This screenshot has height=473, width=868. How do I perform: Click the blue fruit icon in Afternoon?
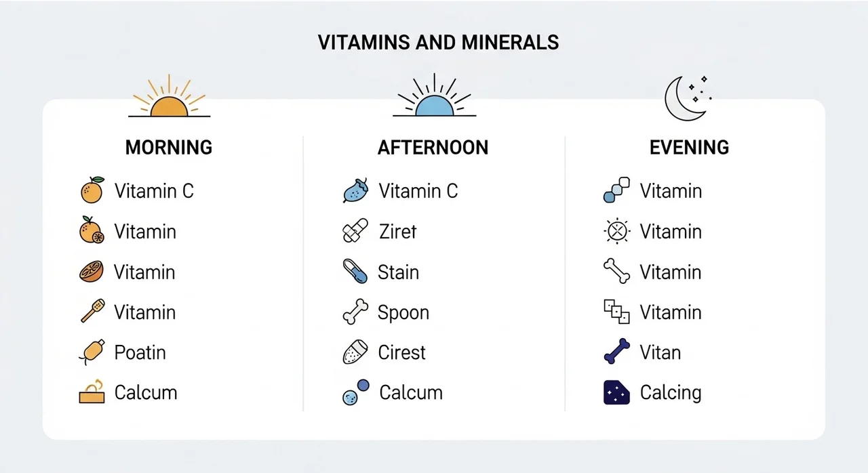point(355,191)
